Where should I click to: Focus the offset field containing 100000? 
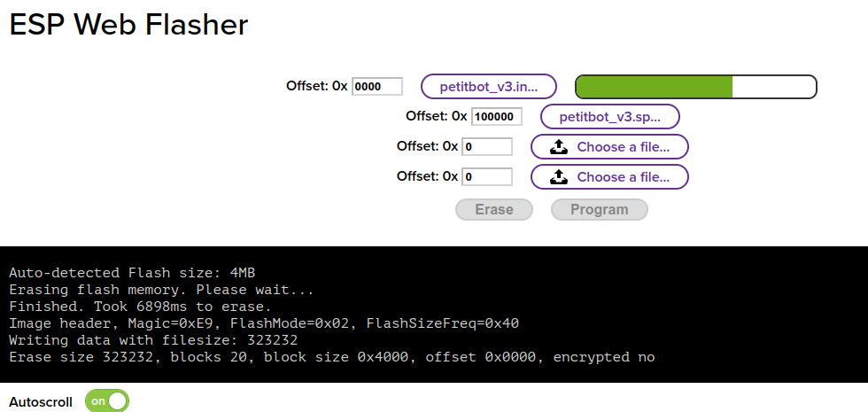pos(497,117)
